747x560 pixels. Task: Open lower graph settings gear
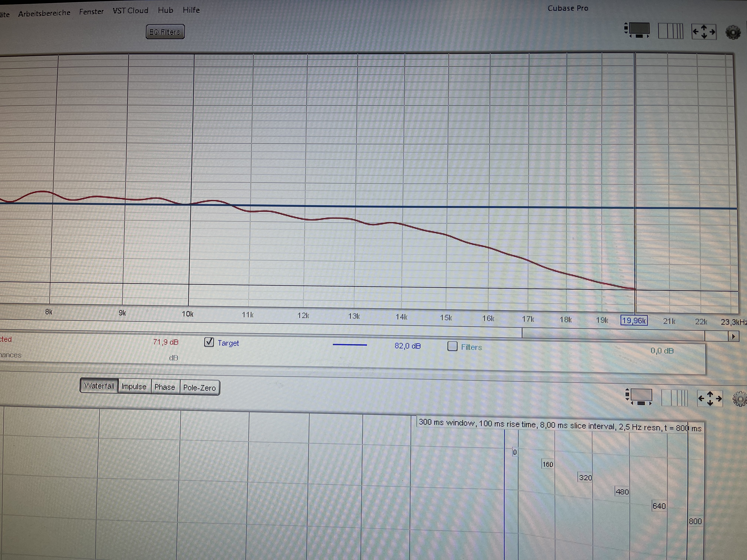(x=740, y=399)
